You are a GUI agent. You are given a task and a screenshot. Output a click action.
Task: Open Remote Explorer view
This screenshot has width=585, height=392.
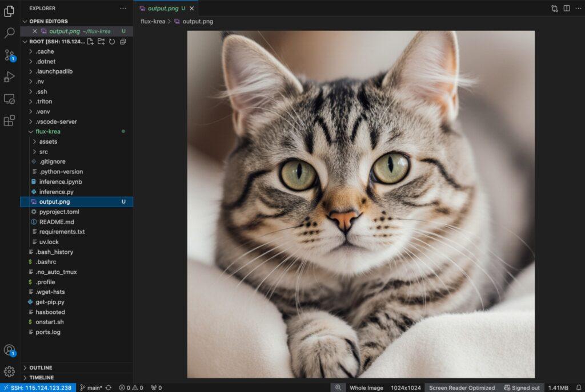(9, 99)
